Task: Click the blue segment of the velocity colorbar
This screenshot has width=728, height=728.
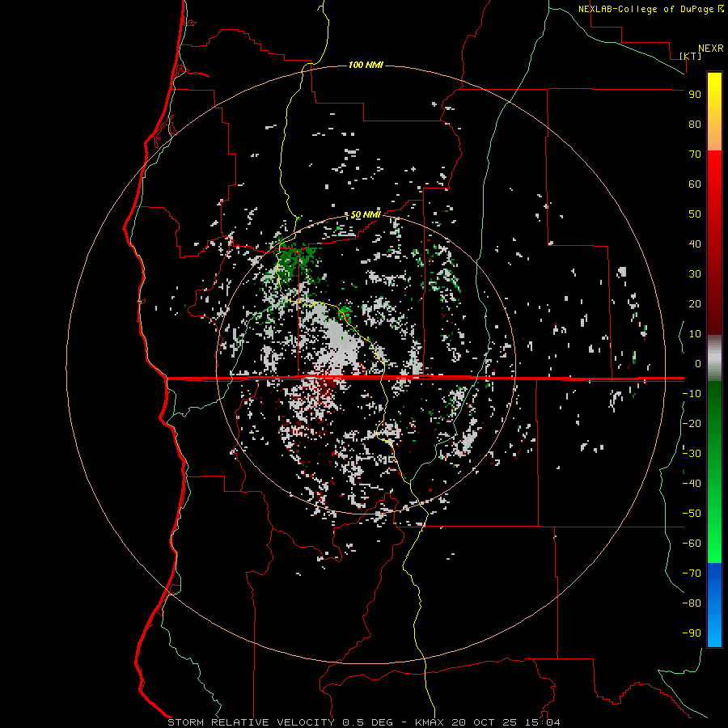Action: point(714,605)
